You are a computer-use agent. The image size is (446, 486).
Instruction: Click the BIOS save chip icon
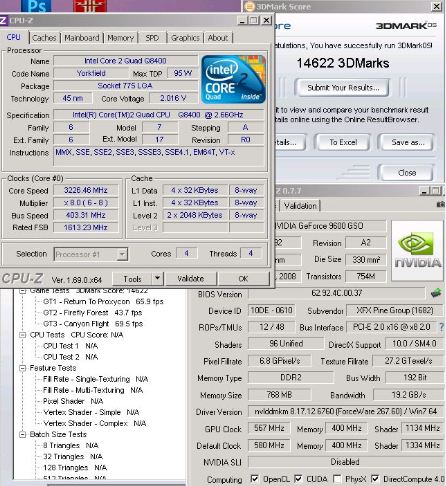click(x=436, y=293)
